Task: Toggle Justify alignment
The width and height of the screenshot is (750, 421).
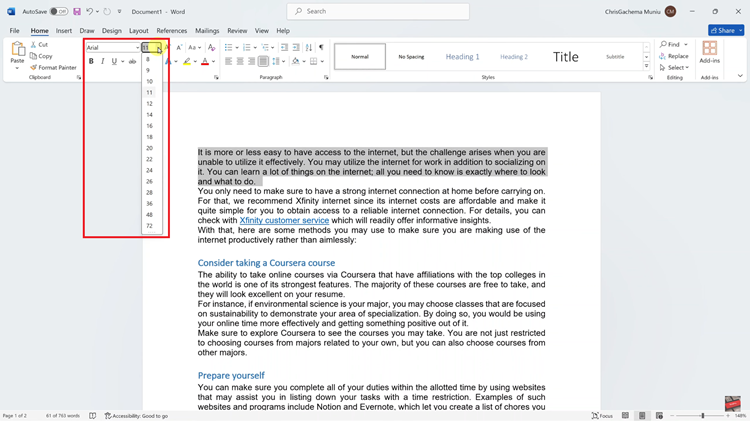Action: 263,61
